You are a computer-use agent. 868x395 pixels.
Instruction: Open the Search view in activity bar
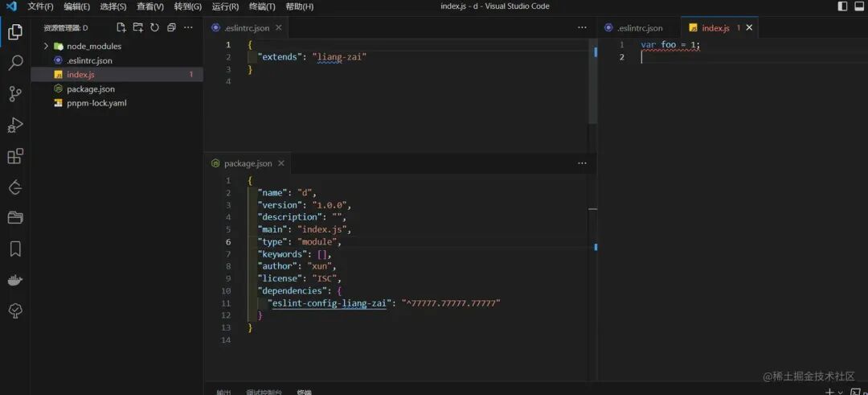point(15,63)
